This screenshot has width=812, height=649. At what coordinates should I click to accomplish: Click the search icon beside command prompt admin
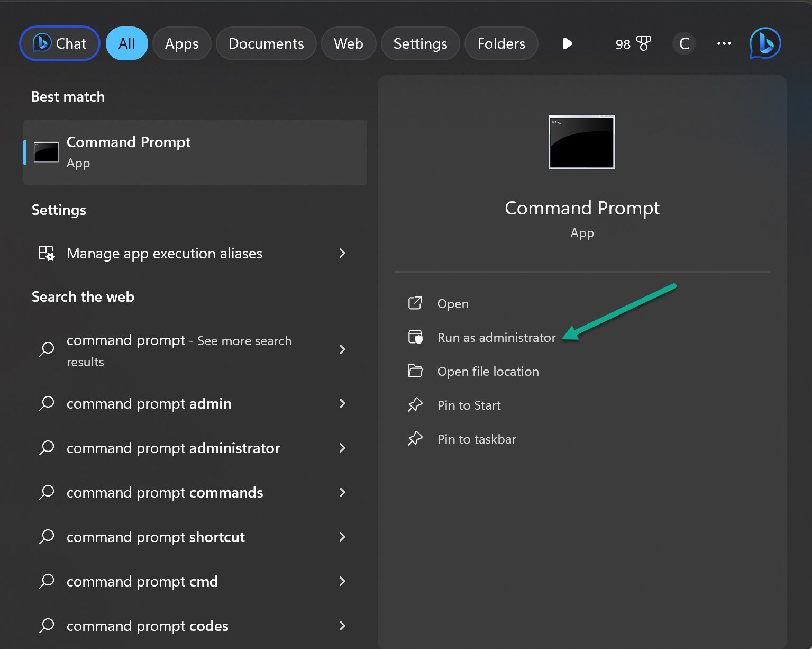(x=47, y=403)
